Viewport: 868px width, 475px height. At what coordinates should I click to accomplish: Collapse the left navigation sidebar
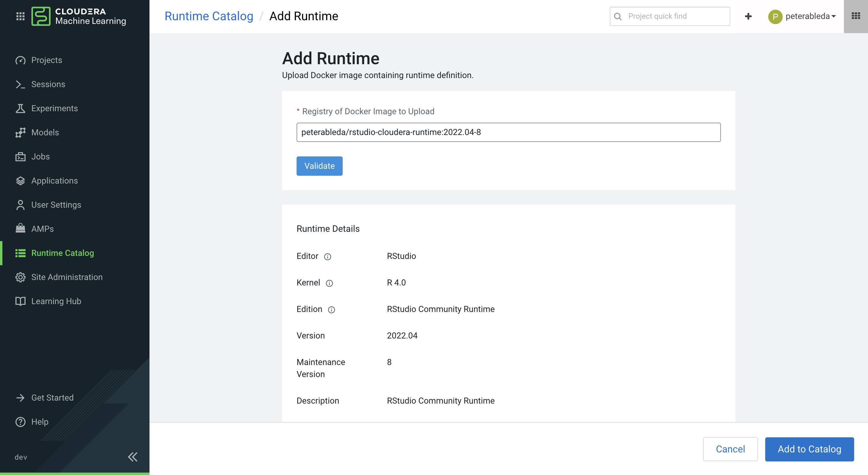[132, 457]
